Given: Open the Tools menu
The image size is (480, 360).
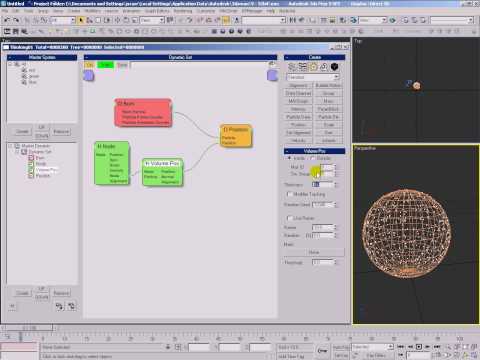Looking at the screenshot, I should tap(28, 11).
